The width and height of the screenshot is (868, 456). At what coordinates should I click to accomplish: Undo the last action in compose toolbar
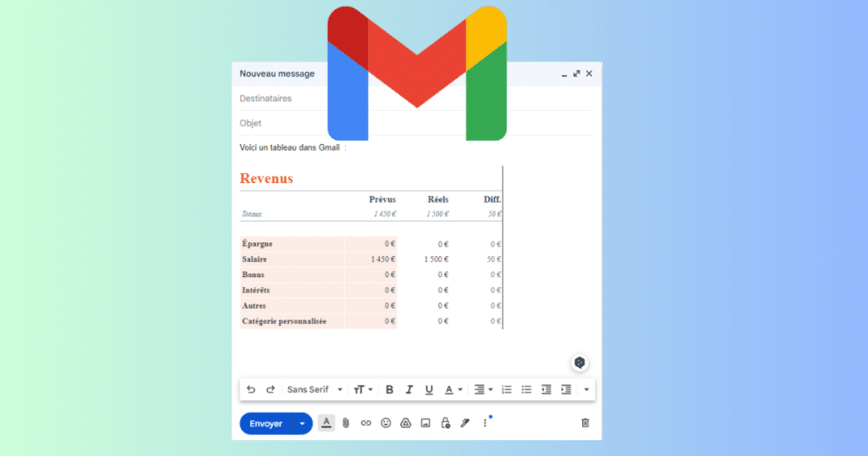[251, 390]
